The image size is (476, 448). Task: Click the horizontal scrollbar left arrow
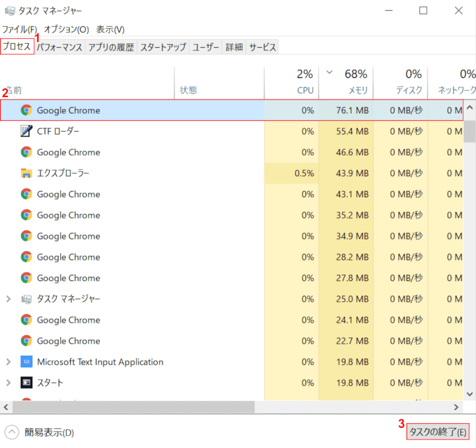[6, 407]
